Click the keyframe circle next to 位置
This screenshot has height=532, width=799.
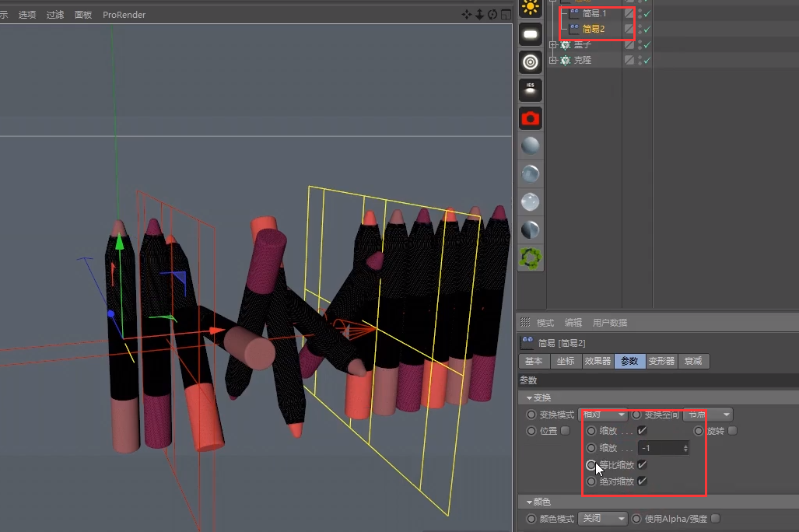point(531,431)
